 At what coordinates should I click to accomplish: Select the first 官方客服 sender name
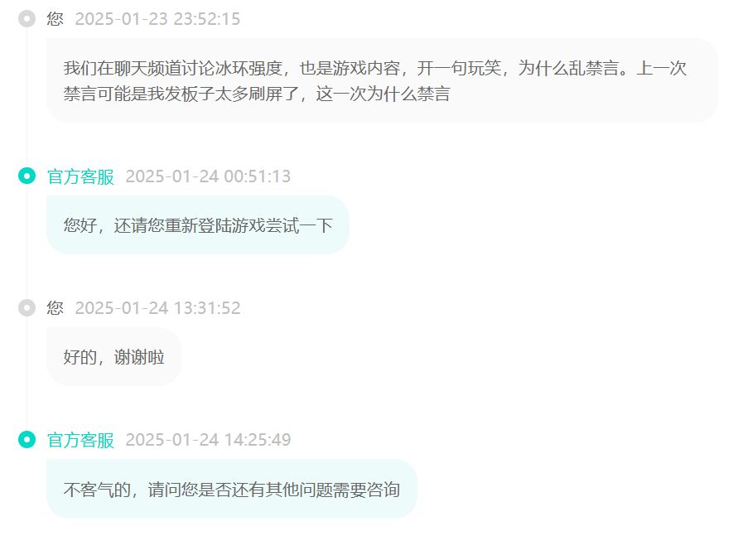[80, 176]
